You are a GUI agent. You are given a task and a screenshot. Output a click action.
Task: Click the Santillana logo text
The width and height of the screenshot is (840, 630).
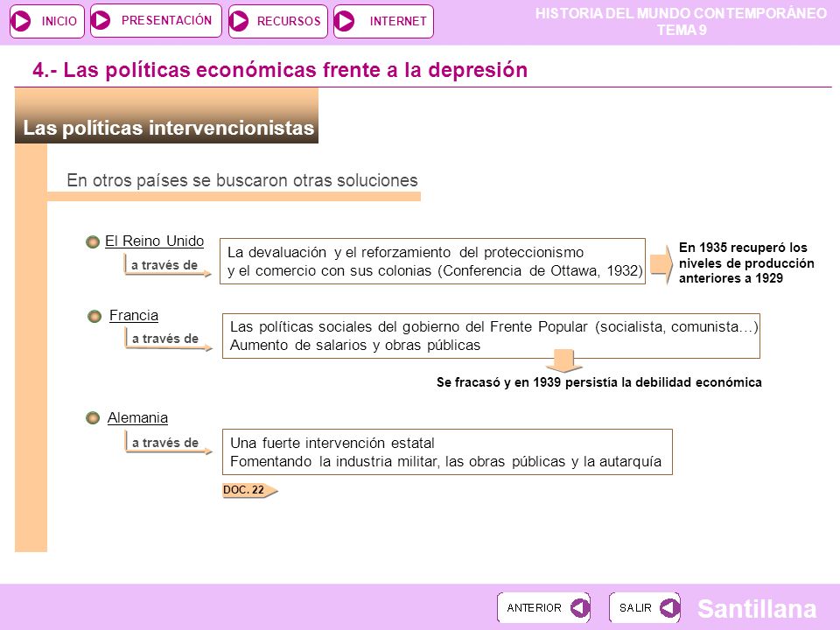coord(757,609)
